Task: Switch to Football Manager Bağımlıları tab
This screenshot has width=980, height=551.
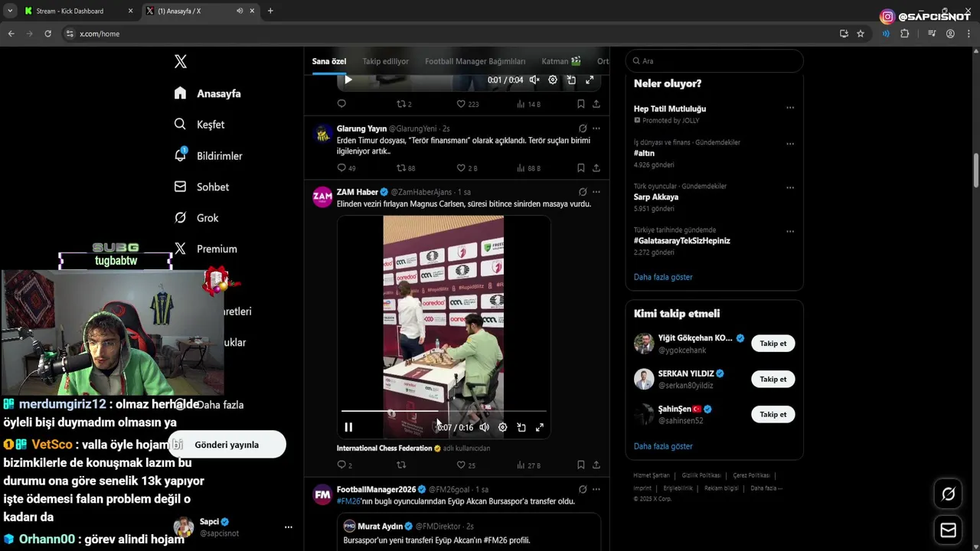Action: (475, 61)
